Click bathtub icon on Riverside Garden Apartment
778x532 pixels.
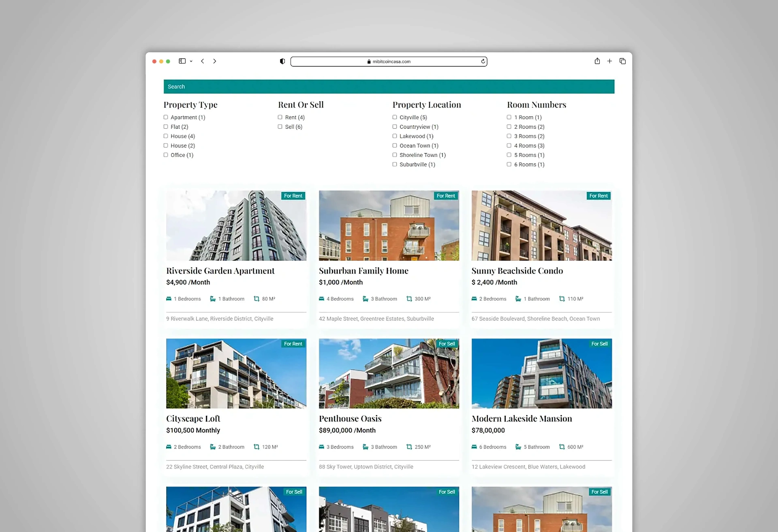tap(213, 299)
